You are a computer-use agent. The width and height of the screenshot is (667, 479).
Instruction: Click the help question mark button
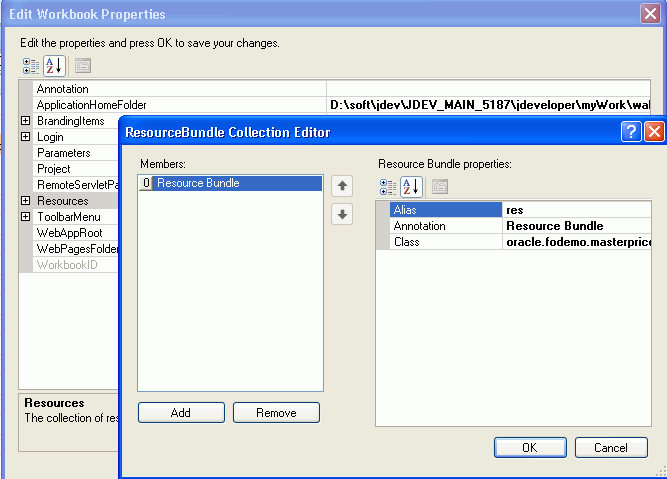[631, 131]
